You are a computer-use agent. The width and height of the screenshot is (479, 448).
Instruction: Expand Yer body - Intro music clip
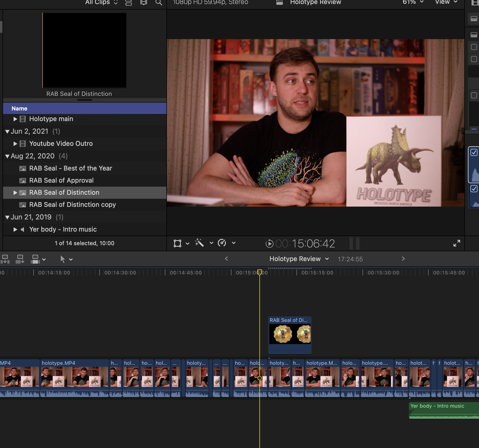[x=15, y=230]
